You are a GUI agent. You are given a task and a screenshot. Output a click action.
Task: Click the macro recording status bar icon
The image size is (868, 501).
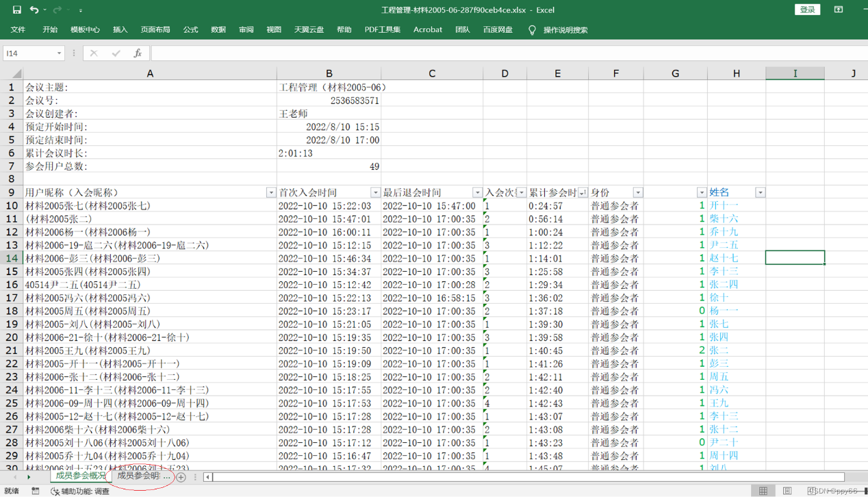(36, 491)
